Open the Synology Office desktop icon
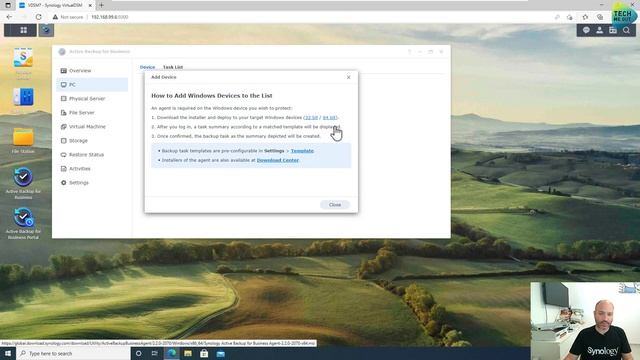The image size is (640, 360). coord(23,58)
